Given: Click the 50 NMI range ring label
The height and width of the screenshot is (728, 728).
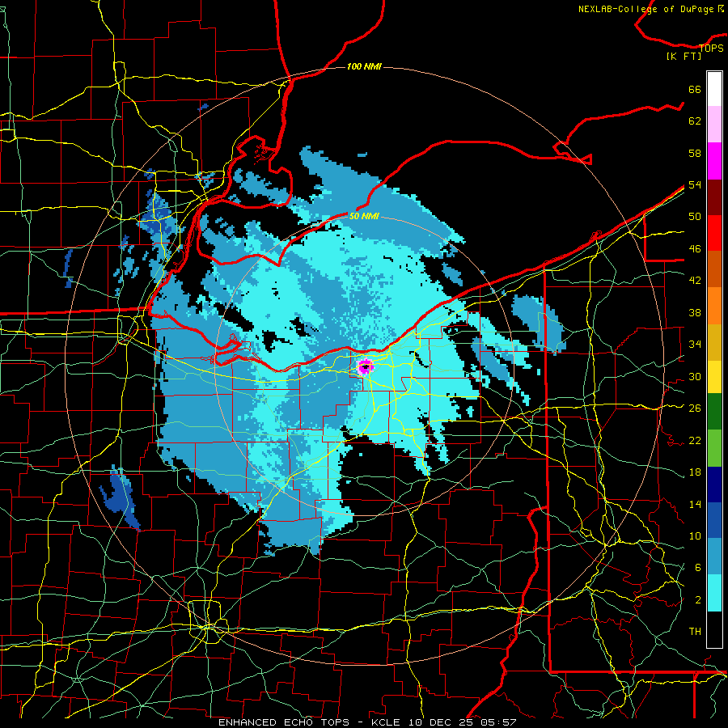Looking at the screenshot, I should click(363, 216).
